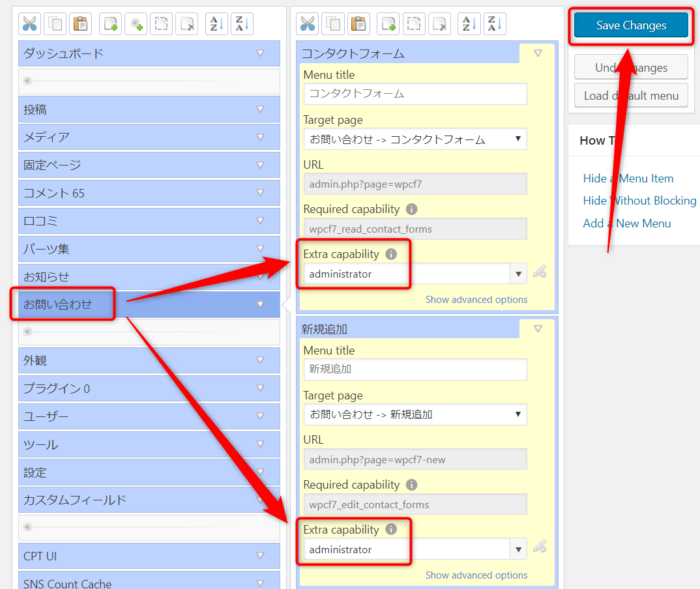Click info icon beside コンタクトフォーム Required capability
The height and width of the screenshot is (589, 700).
click(x=411, y=210)
